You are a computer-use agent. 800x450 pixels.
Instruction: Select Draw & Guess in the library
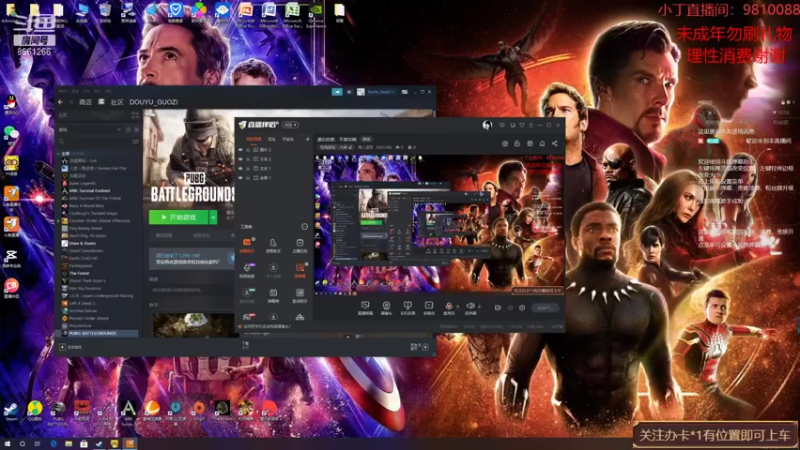[x=82, y=243]
